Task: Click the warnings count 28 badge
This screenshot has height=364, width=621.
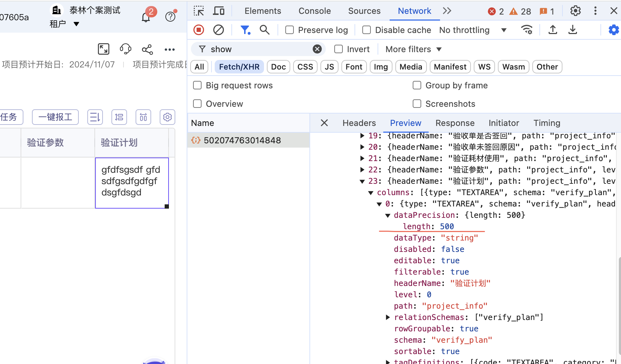Action: point(520,11)
